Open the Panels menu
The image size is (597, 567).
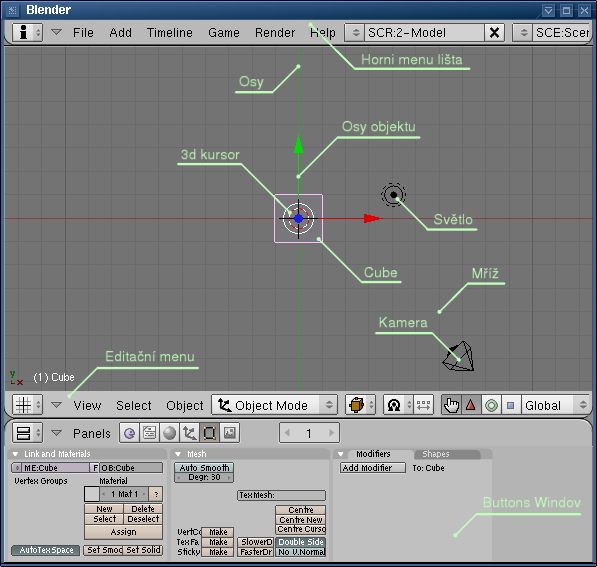click(x=92, y=433)
